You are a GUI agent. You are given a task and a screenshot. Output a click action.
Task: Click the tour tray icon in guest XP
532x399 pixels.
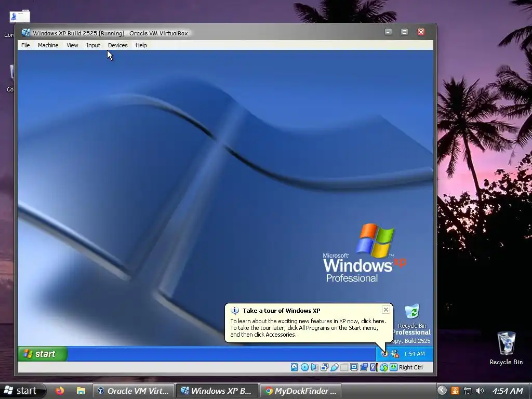(x=384, y=354)
